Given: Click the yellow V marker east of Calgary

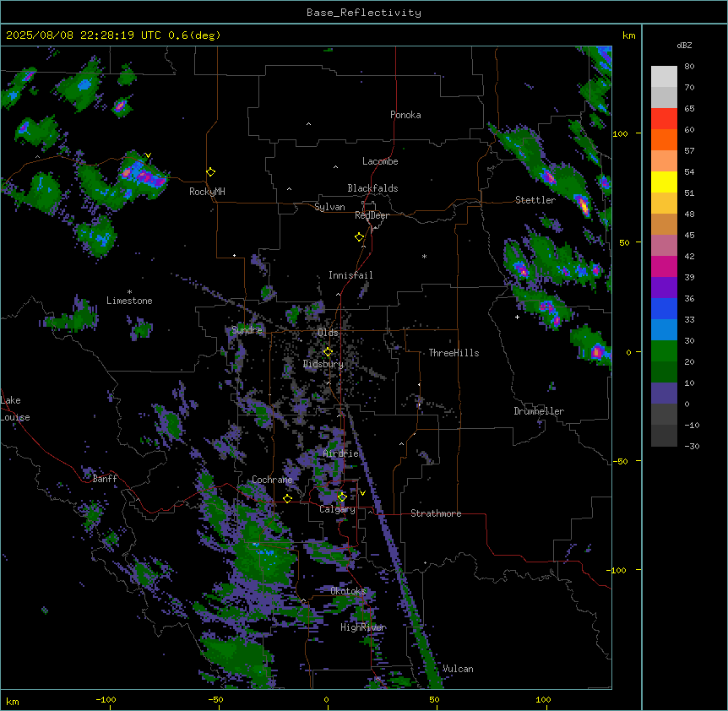Looking at the screenshot, I should coord(362,493).
